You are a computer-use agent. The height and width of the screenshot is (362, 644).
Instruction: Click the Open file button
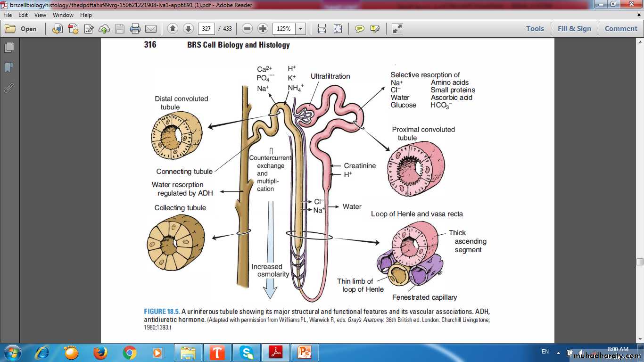[x=21, y=29]
